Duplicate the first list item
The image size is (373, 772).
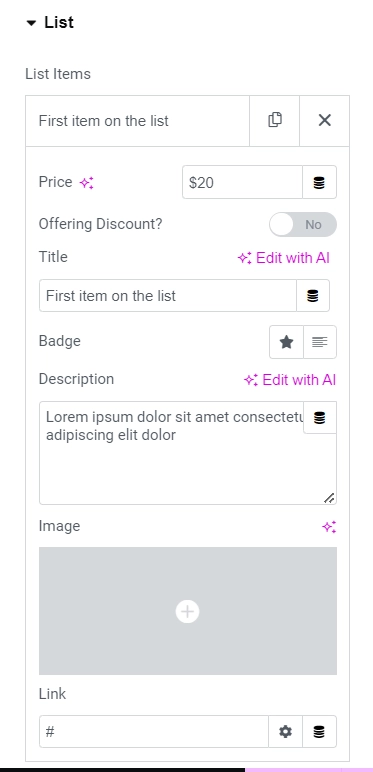tap(275, 121)
